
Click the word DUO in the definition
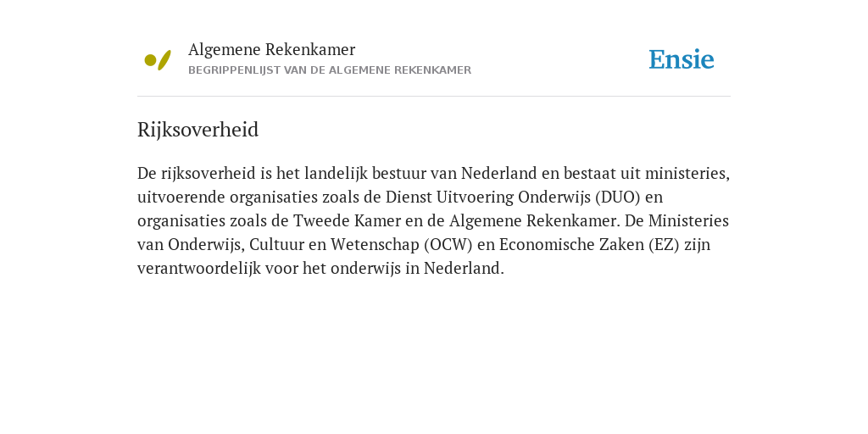click(618, 197)
